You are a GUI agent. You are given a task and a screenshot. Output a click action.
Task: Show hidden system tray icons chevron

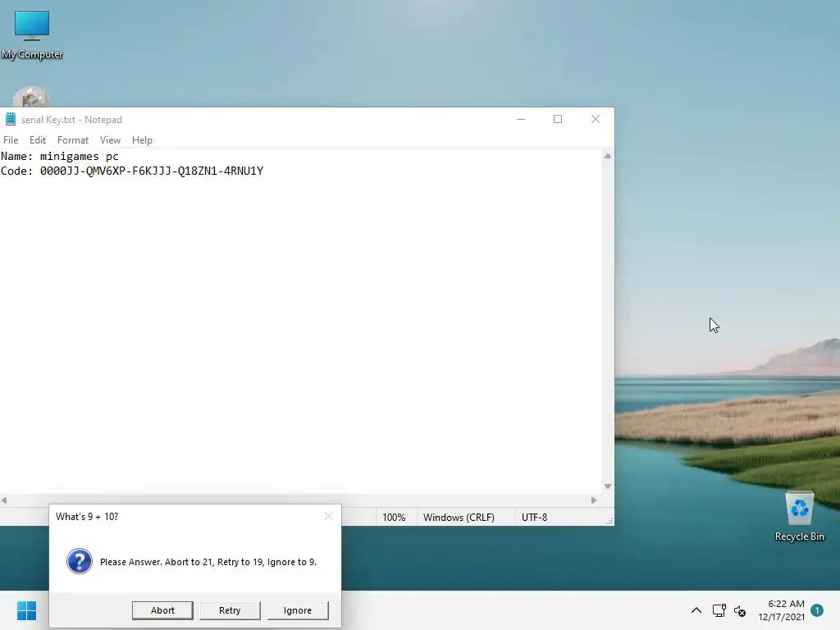(696, 610)
